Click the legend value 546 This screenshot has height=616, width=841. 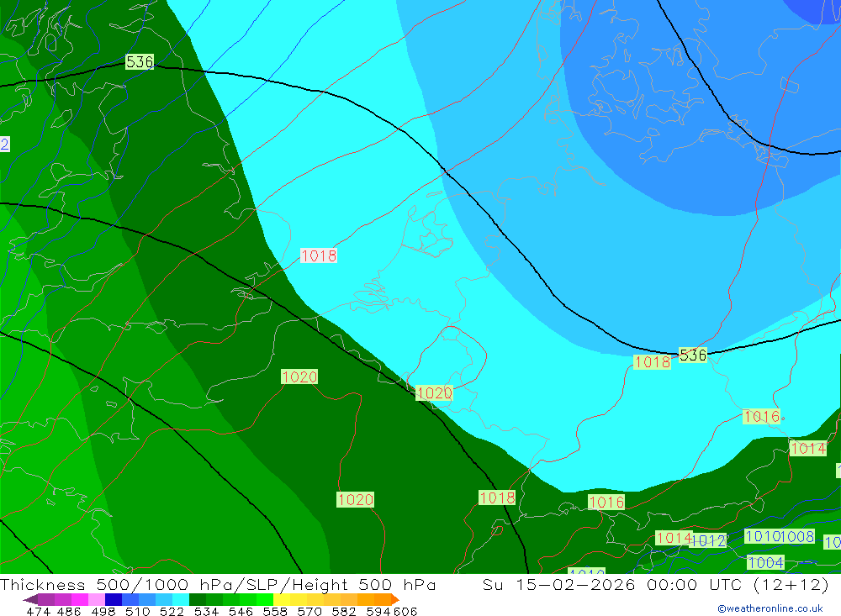[241, 612]
